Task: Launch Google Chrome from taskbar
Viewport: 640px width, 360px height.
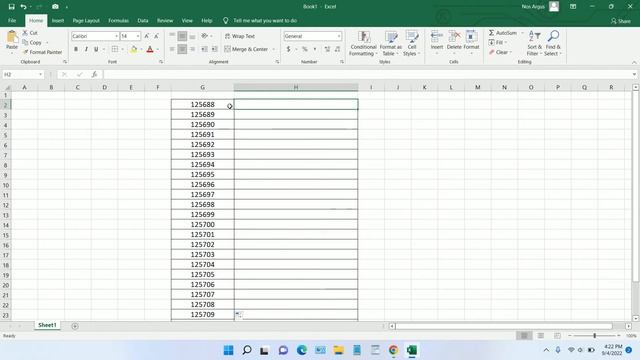Action: click(x=393, y=350)
